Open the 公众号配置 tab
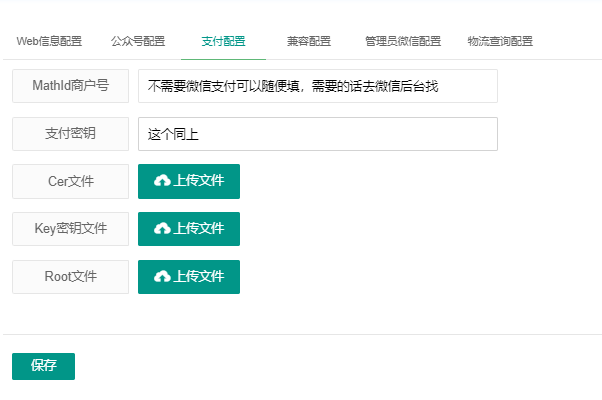This screenshot has width=602, height=400. pos(138,42)
